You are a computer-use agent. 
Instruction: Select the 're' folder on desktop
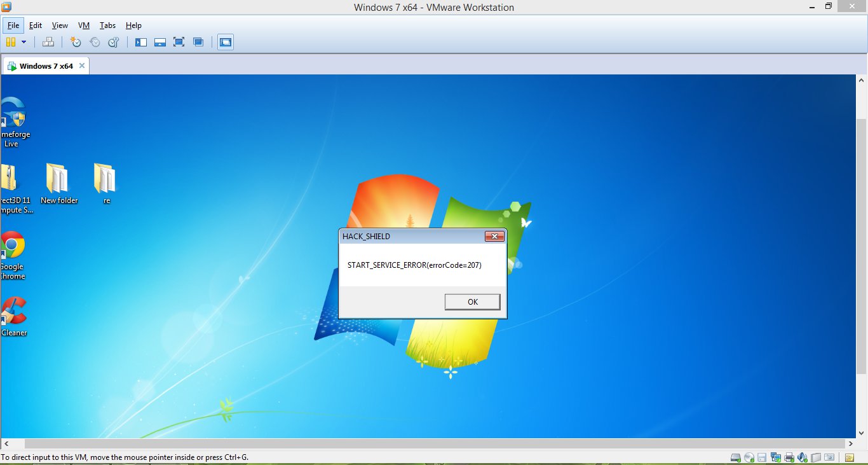(106, 183)
